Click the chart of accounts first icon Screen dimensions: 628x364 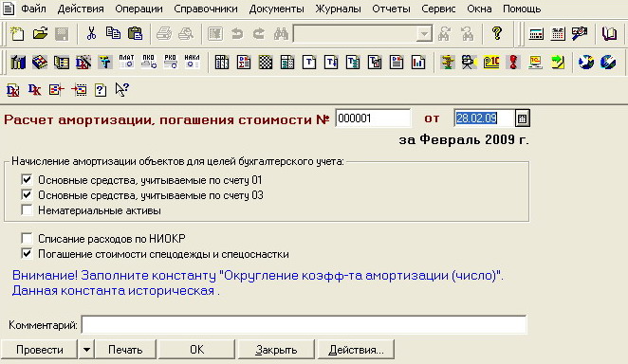pyautogui.click(x=18, y=63)
